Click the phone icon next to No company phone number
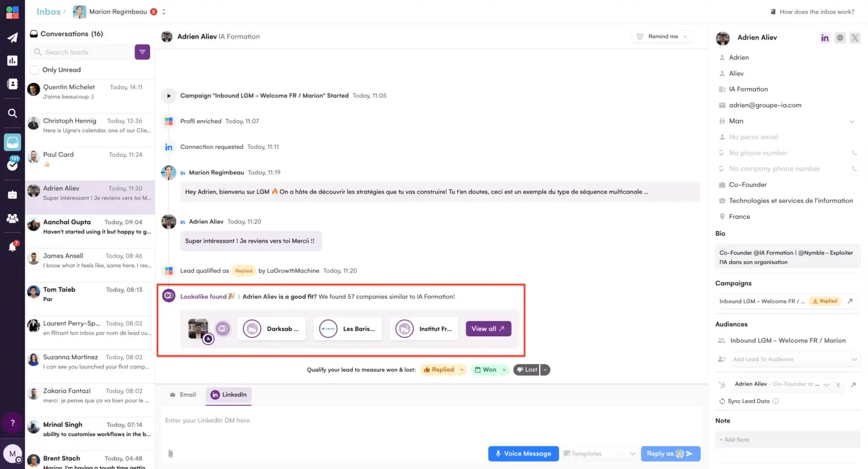This screenshot has height=469, width=868. (854, 168)
